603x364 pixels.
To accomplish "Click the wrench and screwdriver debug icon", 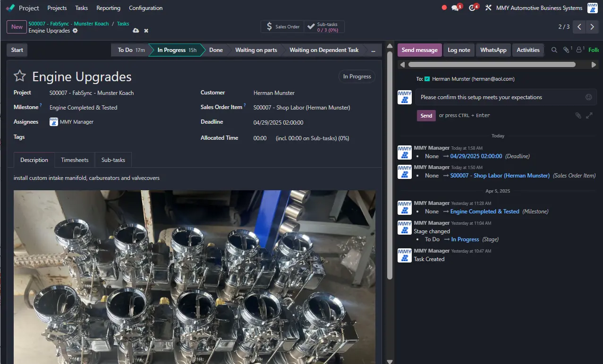I will (488, 8).
